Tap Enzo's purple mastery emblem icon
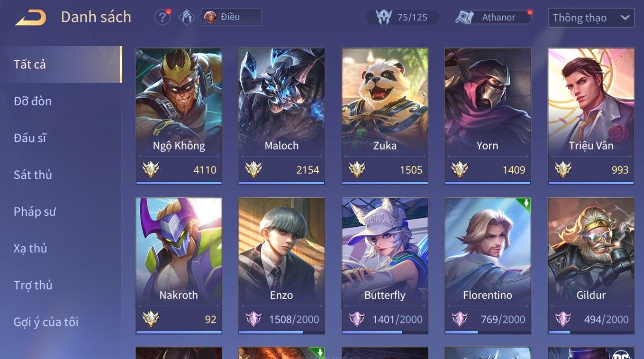644x359 pixels. tap(253, 319)
